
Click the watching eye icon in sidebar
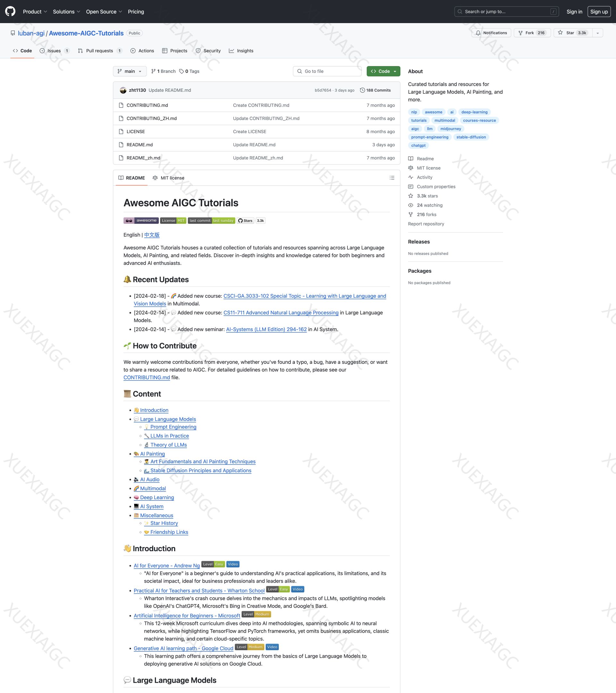411,205
